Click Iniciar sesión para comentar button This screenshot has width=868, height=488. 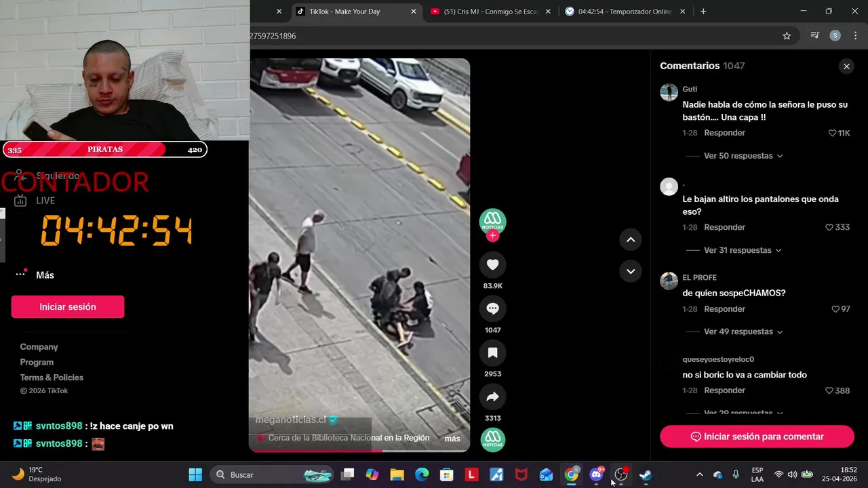pos(757,436)
